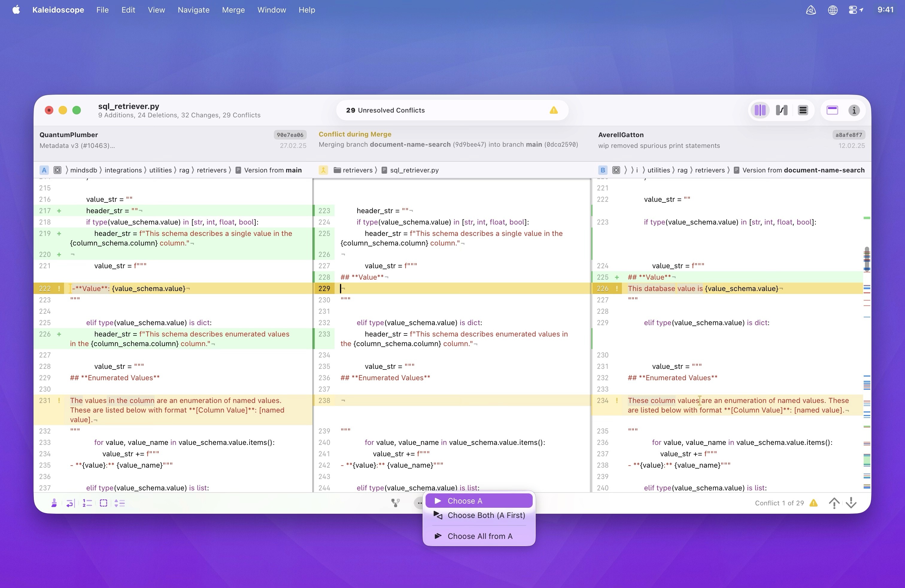Jump to the previous conflict with up arrow
905x588 pixels.
834,503
